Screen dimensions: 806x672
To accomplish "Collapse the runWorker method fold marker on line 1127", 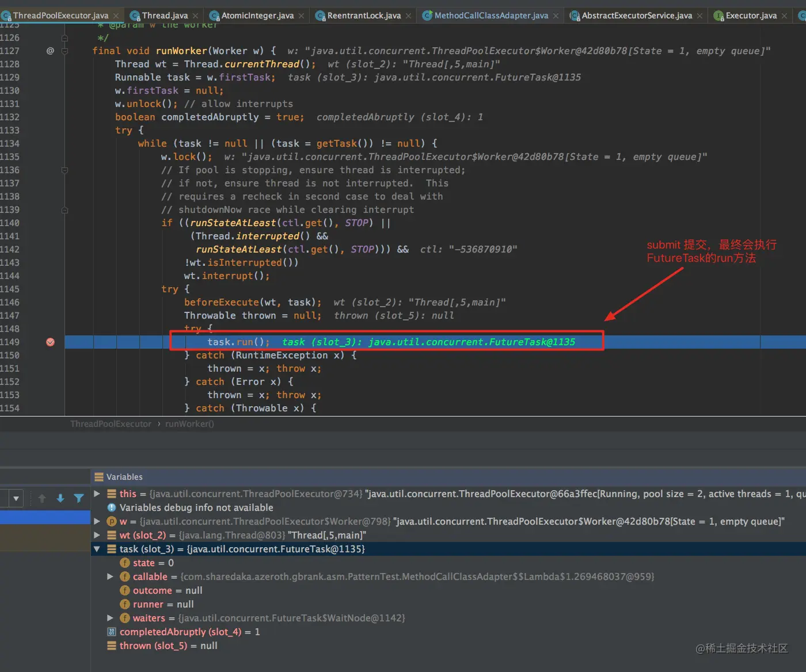I will pyautogui.click(x=64, y=51).
